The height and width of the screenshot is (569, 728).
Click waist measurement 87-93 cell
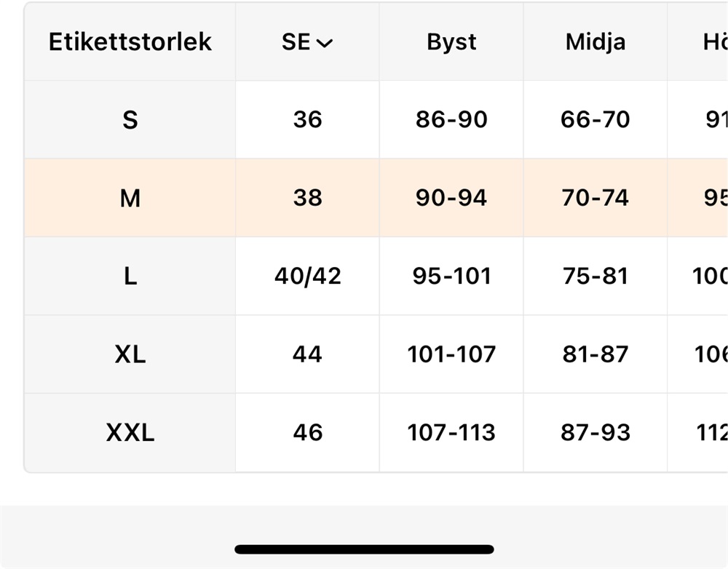[596, 433]
